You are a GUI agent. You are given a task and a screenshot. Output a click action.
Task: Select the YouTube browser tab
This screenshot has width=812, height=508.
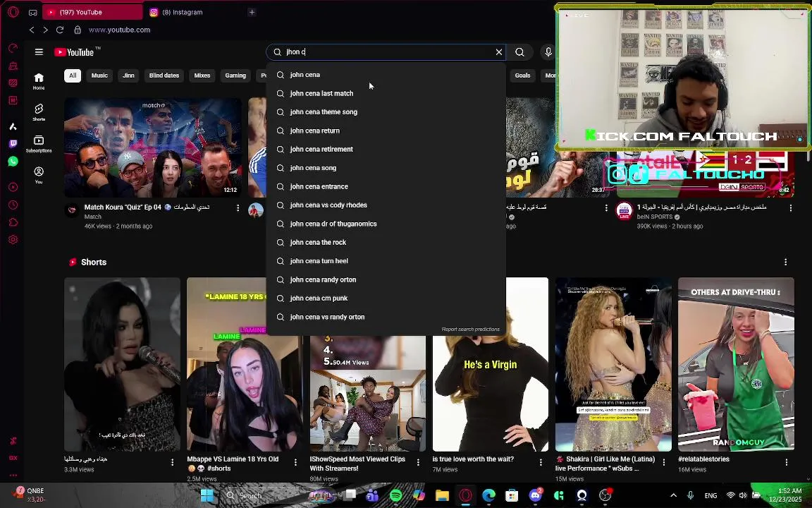click(93, 12)
